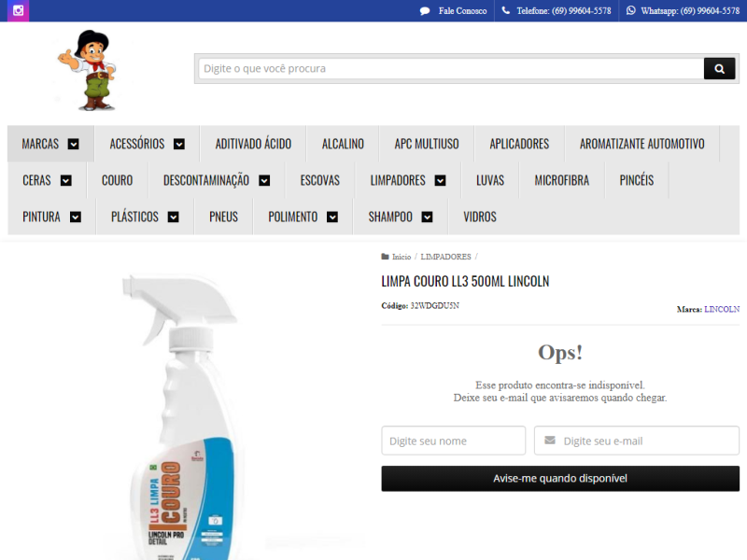Expand the ACESSÓRIOS dropdown arrow

pos(179,144)
